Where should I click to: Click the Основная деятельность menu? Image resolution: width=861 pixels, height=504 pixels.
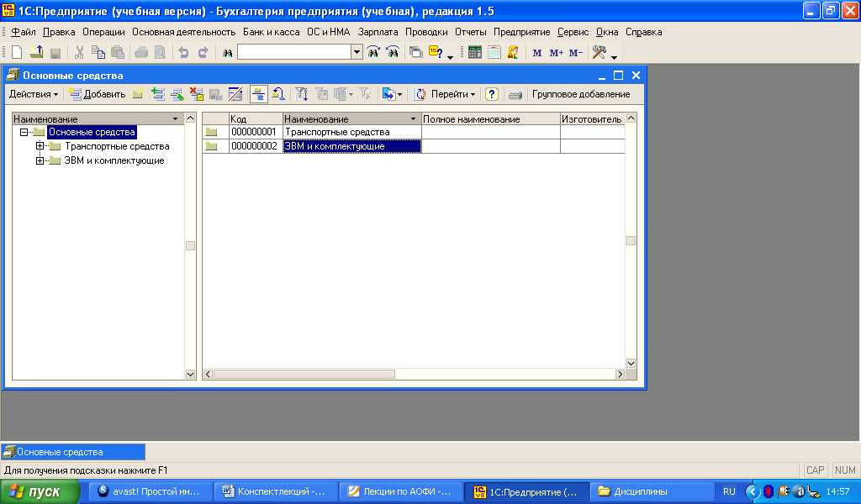[183, 32]
